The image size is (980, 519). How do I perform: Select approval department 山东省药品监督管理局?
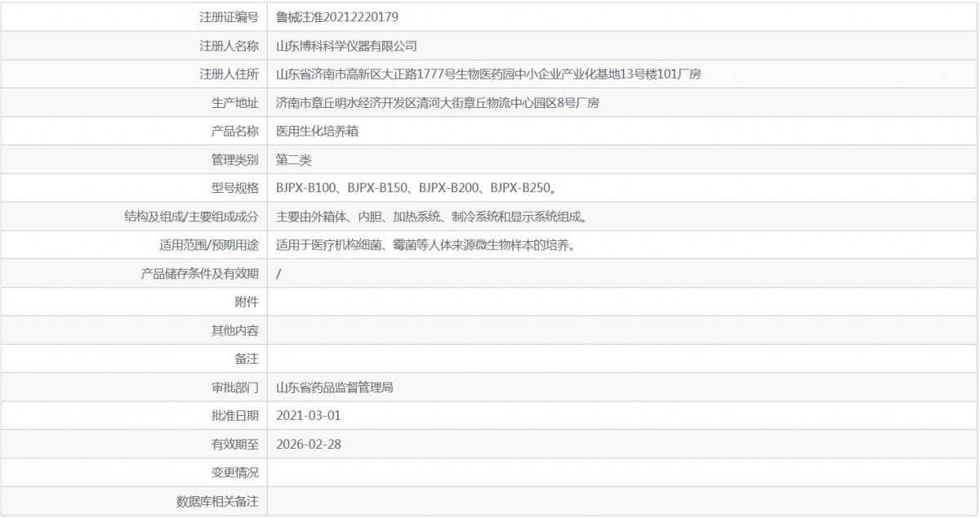pos(336,387)
